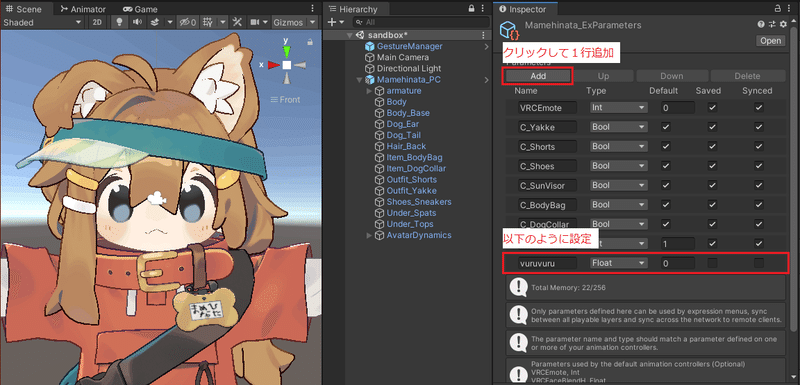Image resolution: width=800 pixels, height=385 pixels.
Task: Toggle 2D view mode
Action: [97, 22]
